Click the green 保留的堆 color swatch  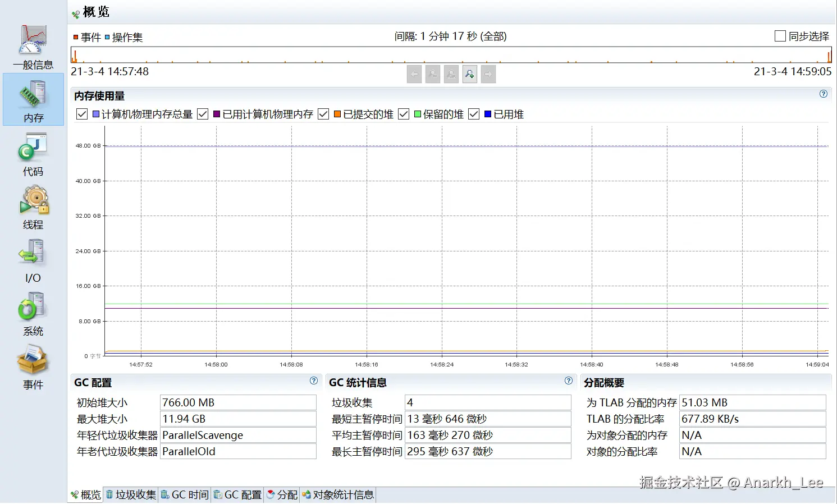pos(418,114)
